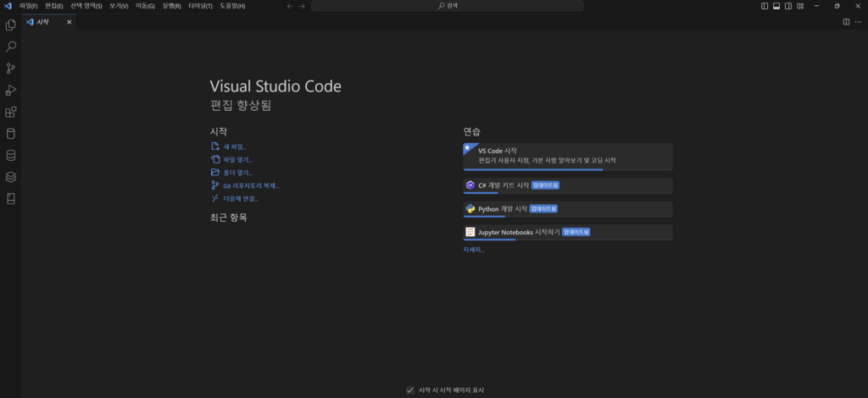The height and width of the screenshot is (398, 868).
Task: Click the 파일 열기... link
Action: pos(237,160)
